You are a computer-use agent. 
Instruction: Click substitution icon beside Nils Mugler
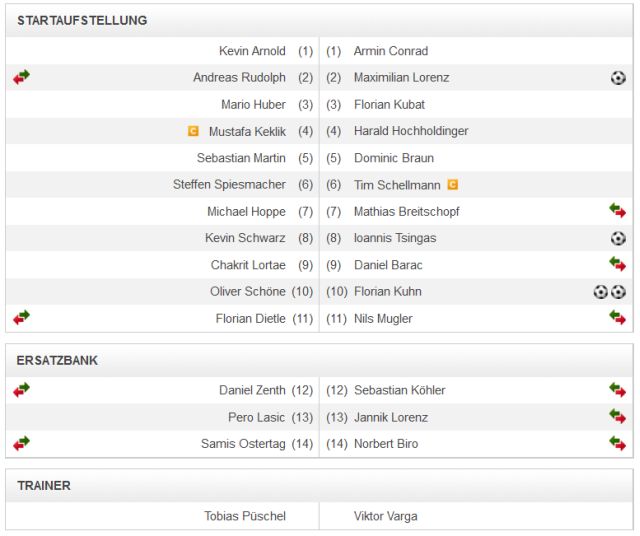pyautogui.click(x=617, y=318)
